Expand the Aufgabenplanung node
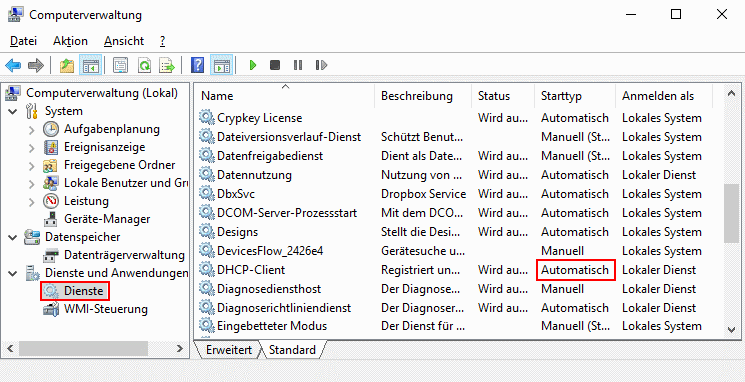The height and width of the screenshot is (382, 745). coord(31,130)
